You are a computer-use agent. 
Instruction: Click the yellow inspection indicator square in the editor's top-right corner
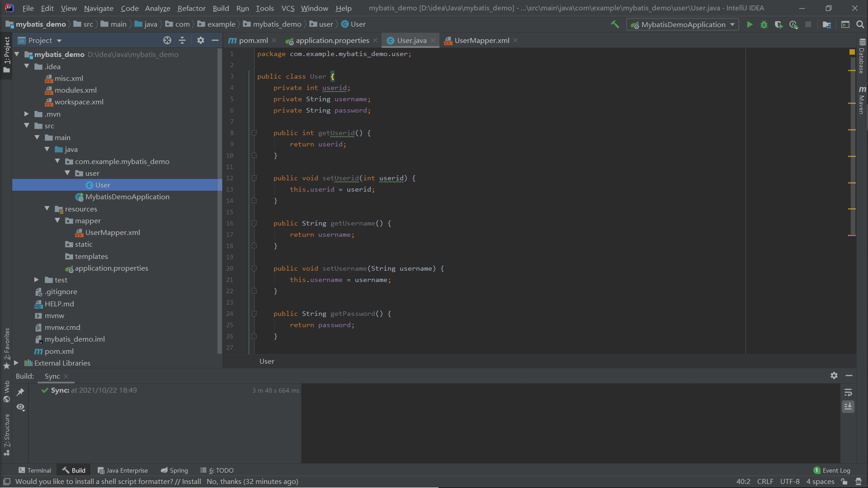852,52
